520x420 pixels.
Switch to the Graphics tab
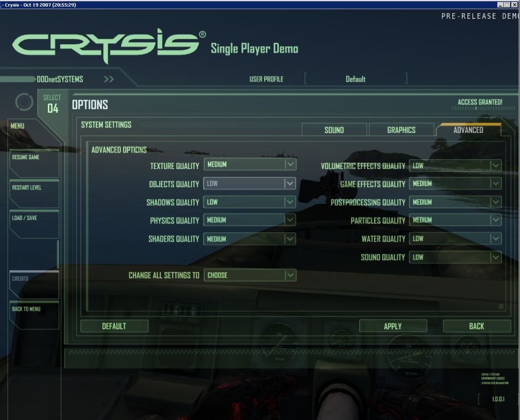tap(401, 130)
